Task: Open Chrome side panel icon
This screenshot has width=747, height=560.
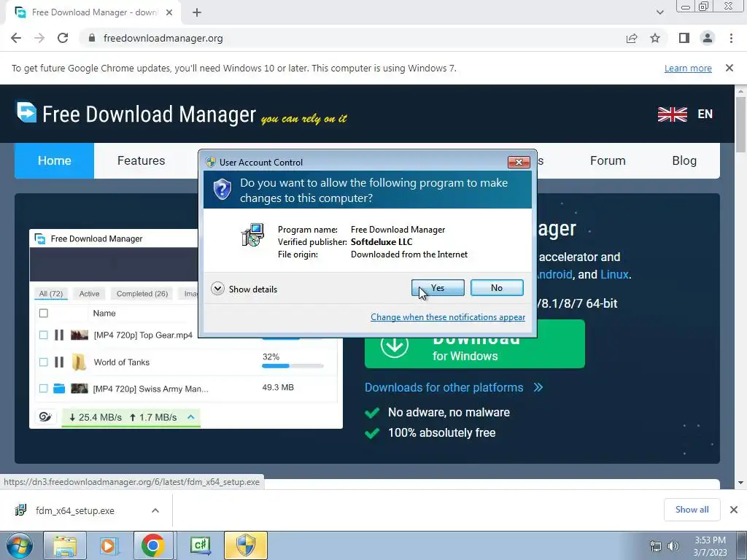Action: tap(684, 38)
